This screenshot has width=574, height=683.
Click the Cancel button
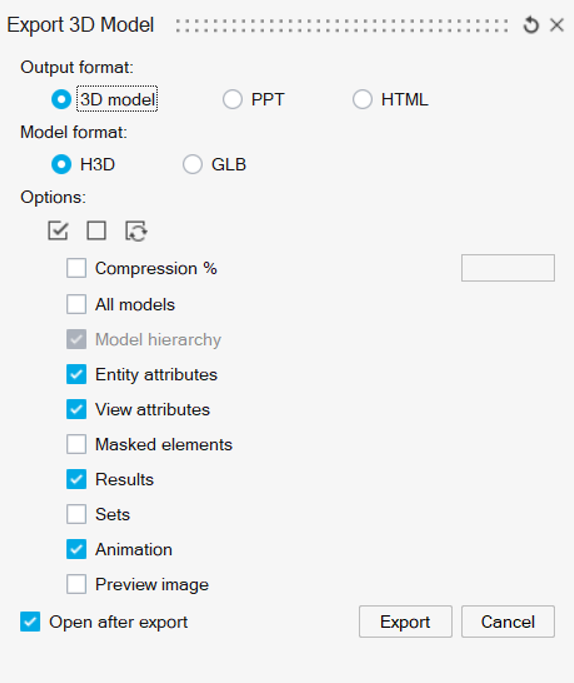[508, 622]
